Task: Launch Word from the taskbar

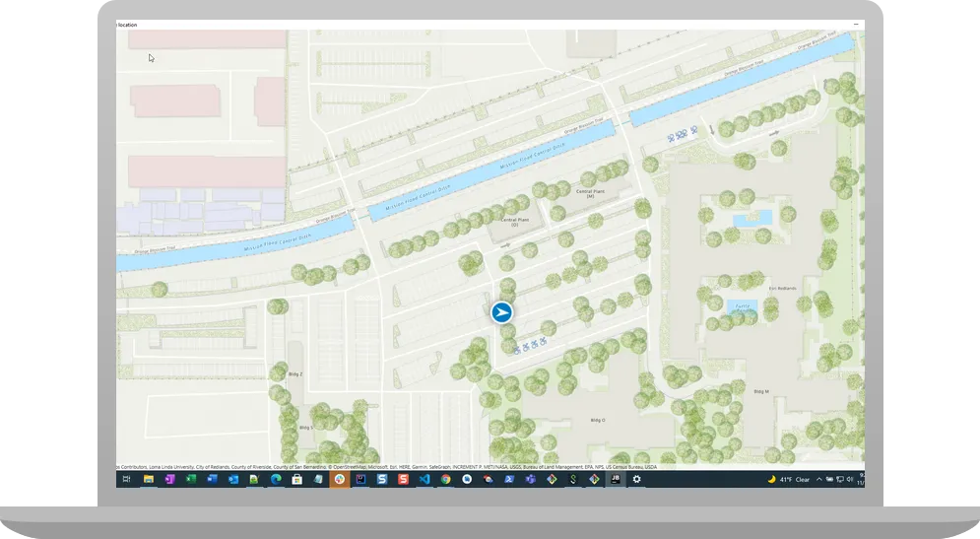Action: (x=212, y=480)
